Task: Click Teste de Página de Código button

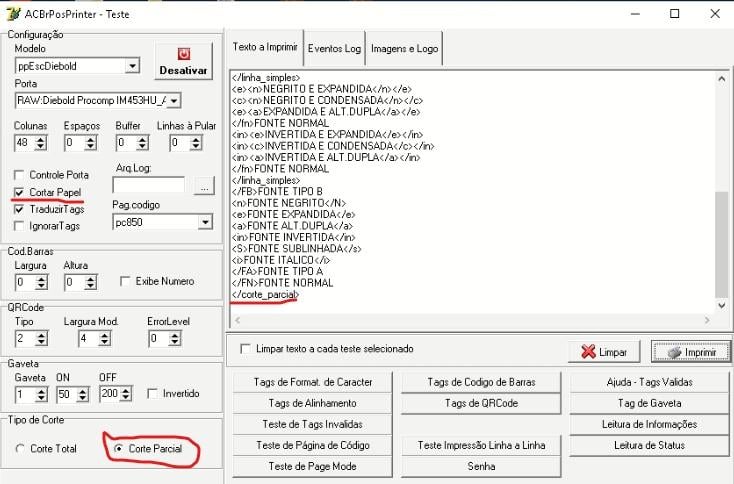Action: 313,445
